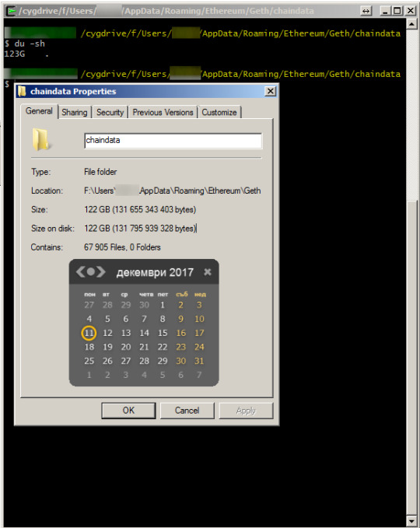Switch to the Sharing tab
This screenshot has width=420, height=528.
click(x=75, y=112)
